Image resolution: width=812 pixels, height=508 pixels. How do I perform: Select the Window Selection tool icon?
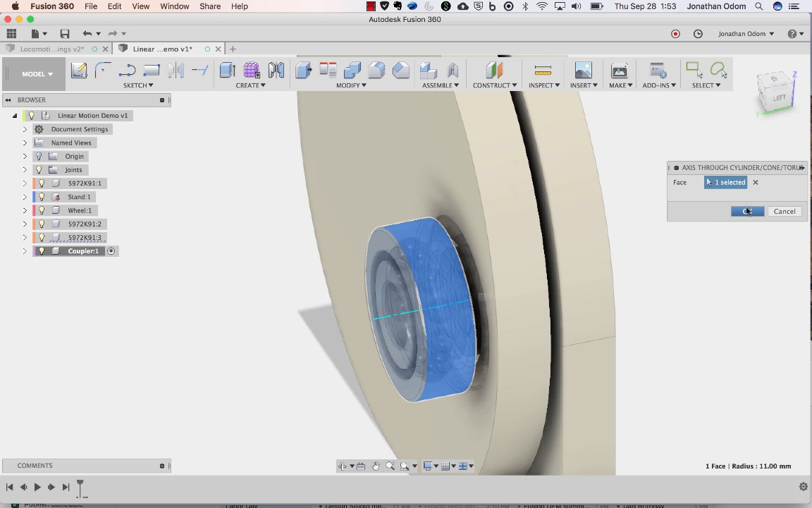tap(694, 70)
